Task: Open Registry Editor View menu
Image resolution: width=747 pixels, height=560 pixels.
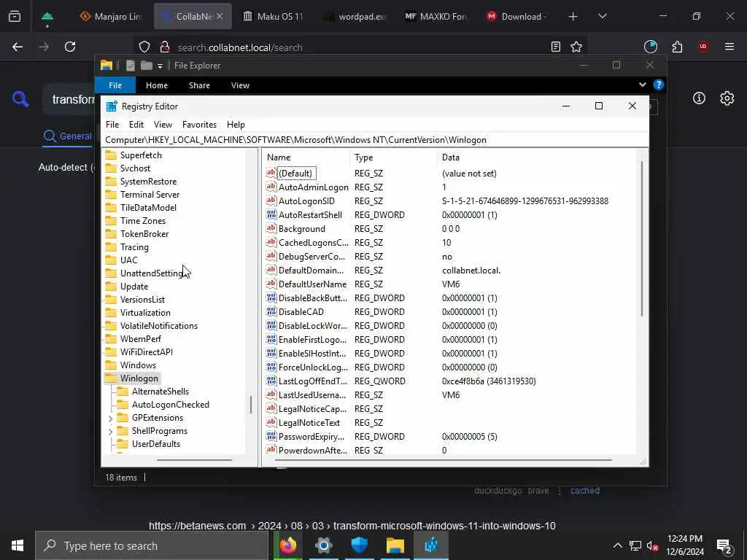Action: pyautogui.click(x=163, y=124)
